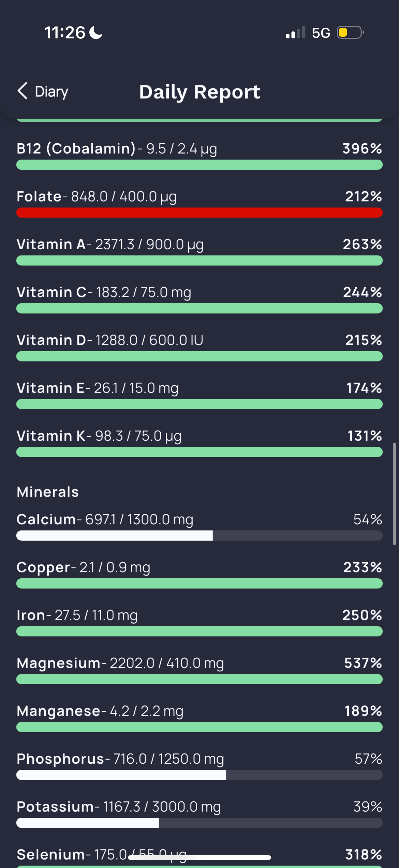This screenshot has width=399, height=868.
Task: Tap the vertical scrollbar indicator
Action: (x=394, y=494)
